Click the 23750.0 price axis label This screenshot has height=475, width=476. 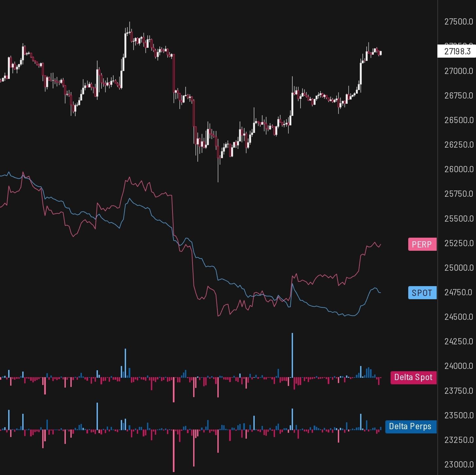click(x=458, y=391)
